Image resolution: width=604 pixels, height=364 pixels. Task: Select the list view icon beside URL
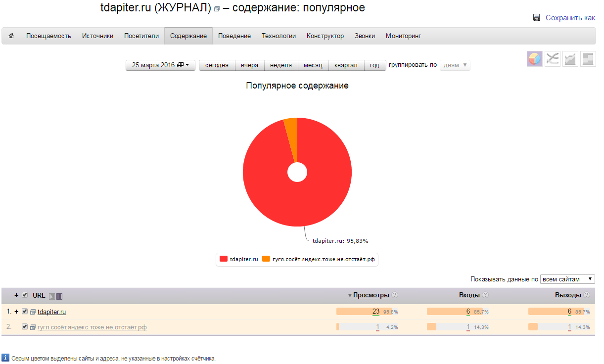(x=59, y=296)
